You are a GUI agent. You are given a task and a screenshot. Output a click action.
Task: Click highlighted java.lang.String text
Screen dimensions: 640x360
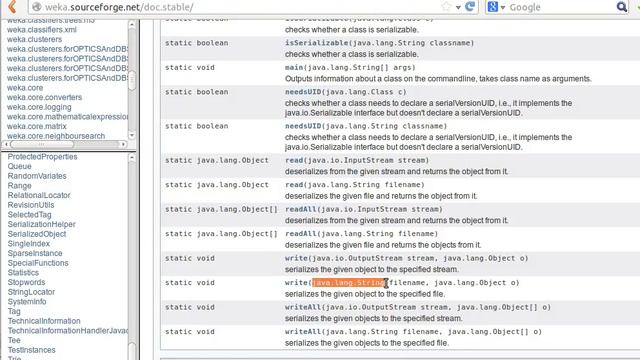[349, 283]
